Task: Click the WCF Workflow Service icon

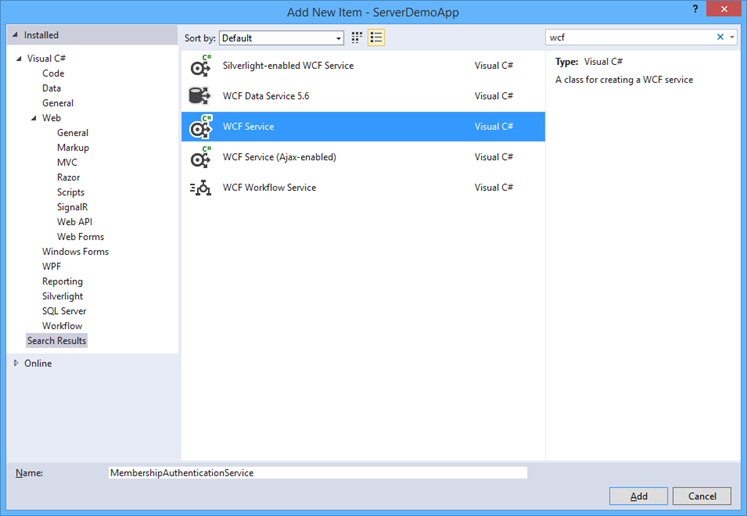Action: pyautogui.click(x=200, y=188)
